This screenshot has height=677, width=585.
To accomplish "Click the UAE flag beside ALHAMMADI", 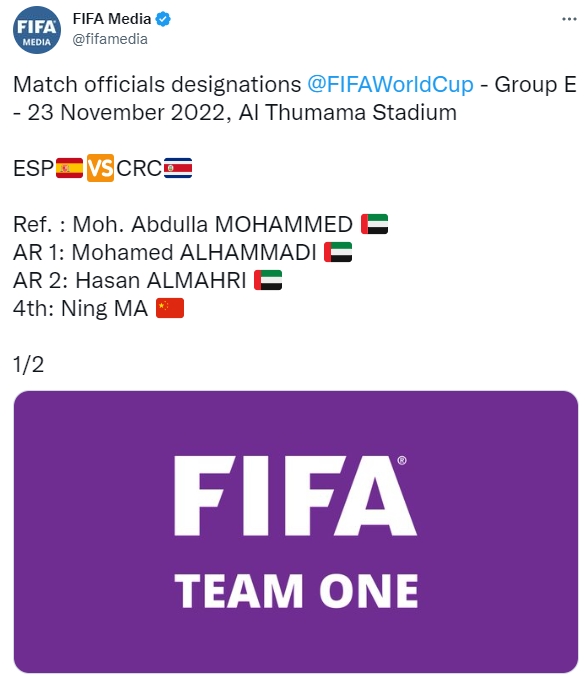I will (x=338, y=252).
